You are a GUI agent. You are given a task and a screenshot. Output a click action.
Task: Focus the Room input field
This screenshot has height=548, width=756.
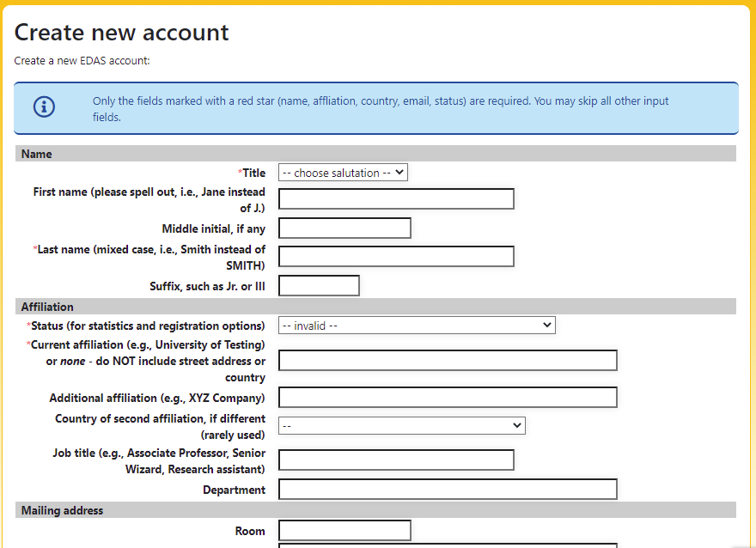click(x=344, y=531)
